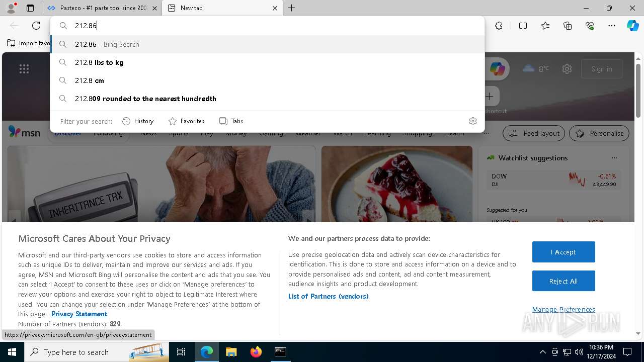Choose suggestion 212.8 lbs to kg

tap(268, 62)
